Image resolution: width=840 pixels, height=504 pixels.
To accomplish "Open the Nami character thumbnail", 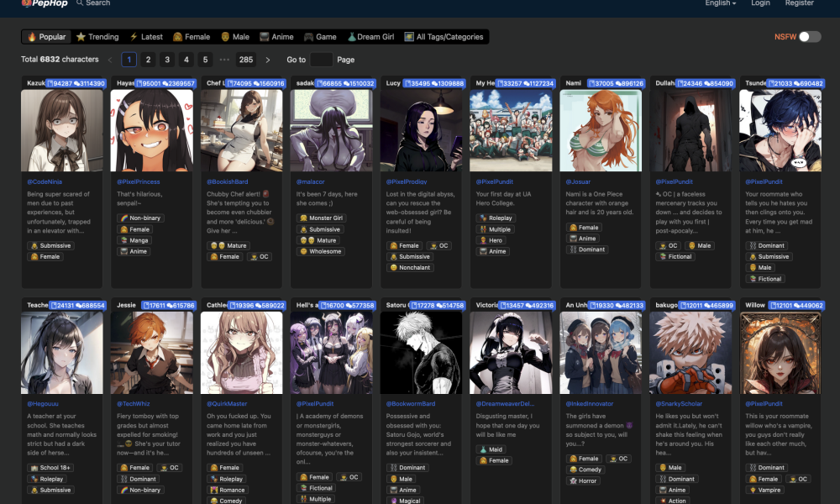I will [601, 130].
